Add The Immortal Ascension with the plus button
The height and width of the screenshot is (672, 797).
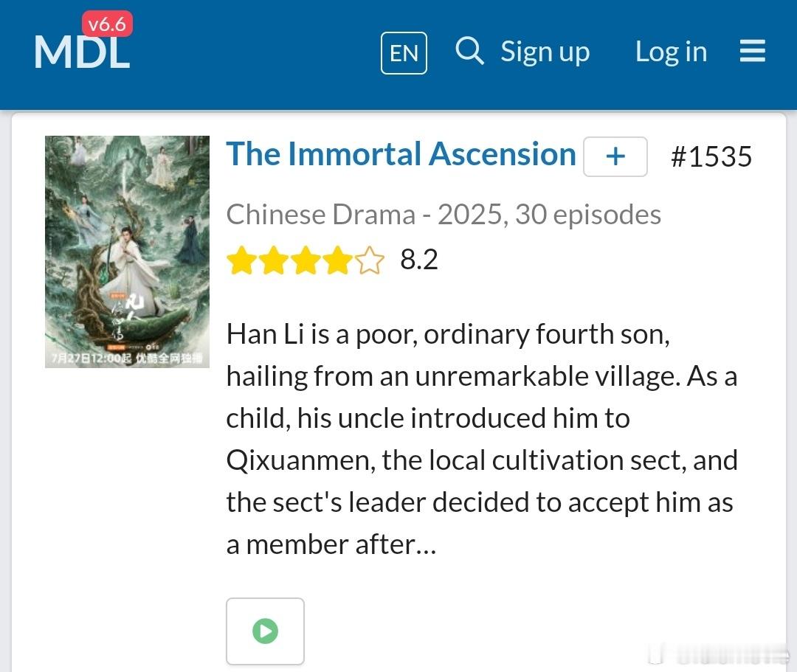615,156
